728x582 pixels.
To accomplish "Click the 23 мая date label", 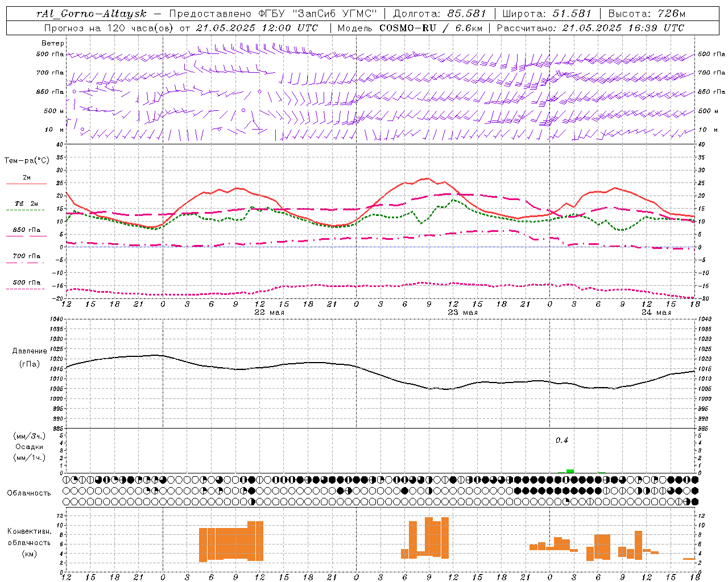I will click(462, 313).
